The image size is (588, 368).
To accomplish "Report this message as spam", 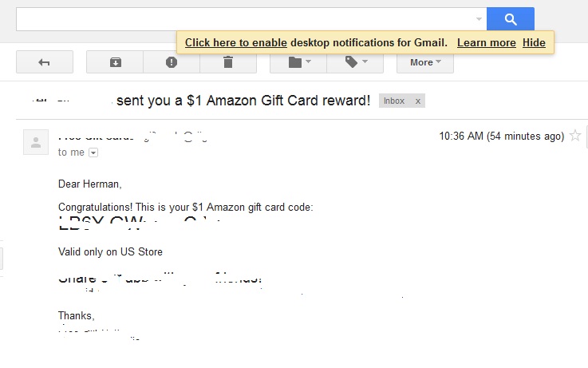I will 172,62.
